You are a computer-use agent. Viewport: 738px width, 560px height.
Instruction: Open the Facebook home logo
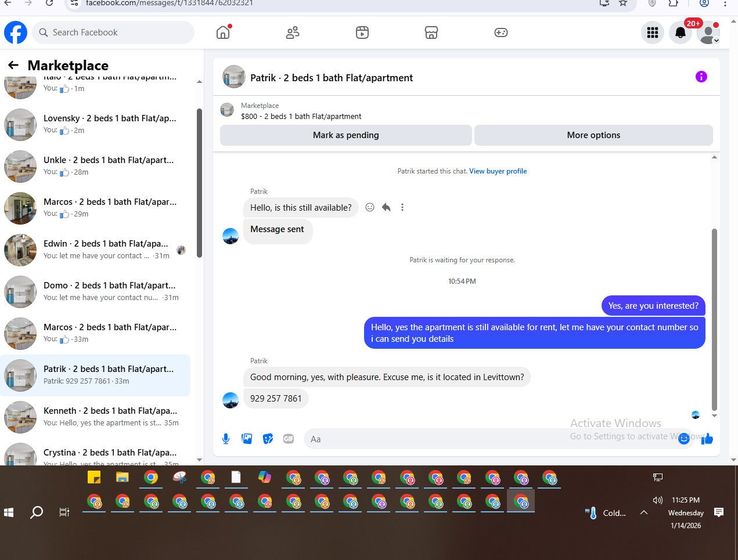(16, 32)
